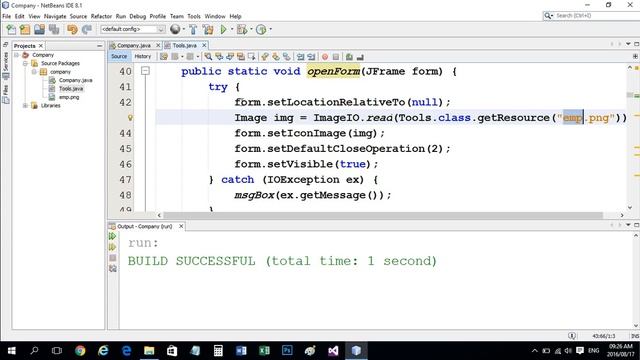Click the Shift Line Left editor icon
This screenshot has width=640, height=360.
[300, 57]
